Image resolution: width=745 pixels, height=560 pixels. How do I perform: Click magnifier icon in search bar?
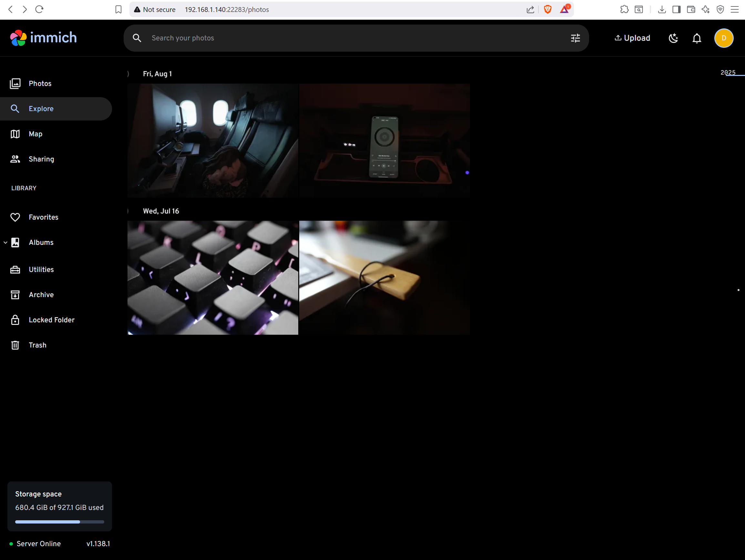click(x=137, y=38)
